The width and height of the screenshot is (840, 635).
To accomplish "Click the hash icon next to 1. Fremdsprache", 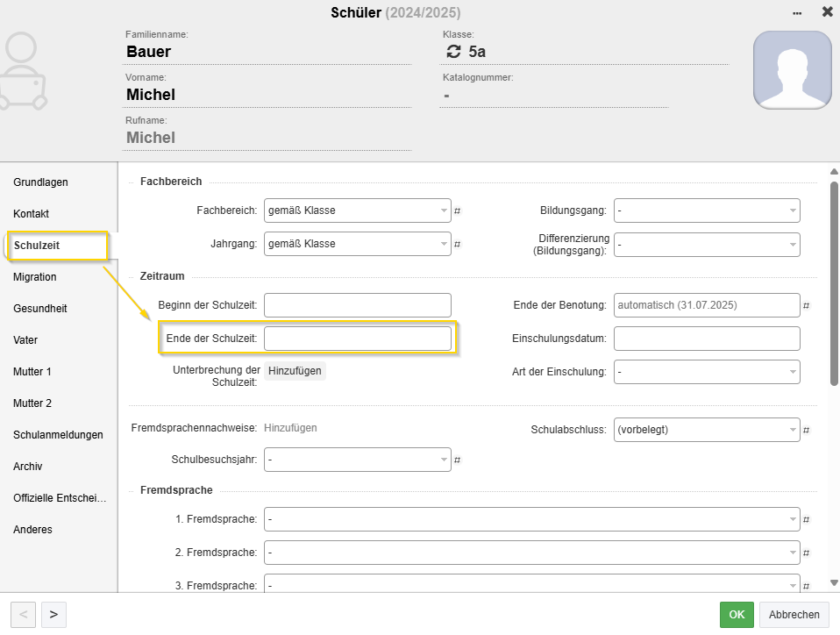I will pos(806,519).
